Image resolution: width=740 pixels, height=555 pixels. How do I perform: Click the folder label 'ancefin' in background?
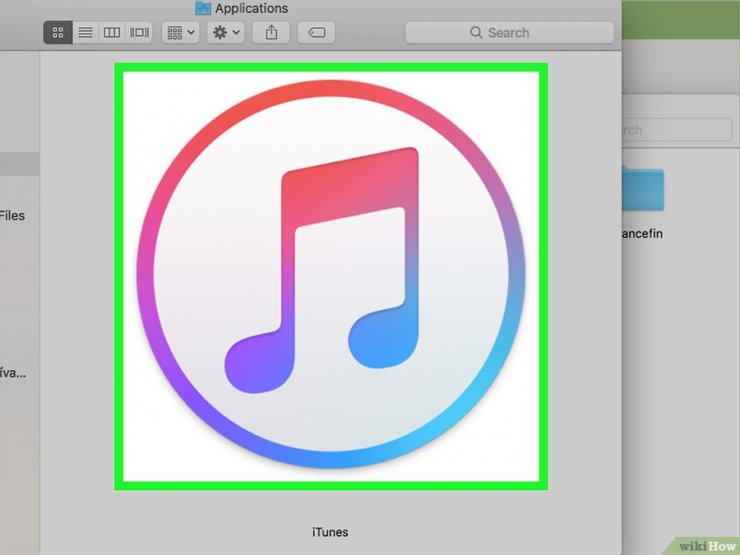coord(642,234)
